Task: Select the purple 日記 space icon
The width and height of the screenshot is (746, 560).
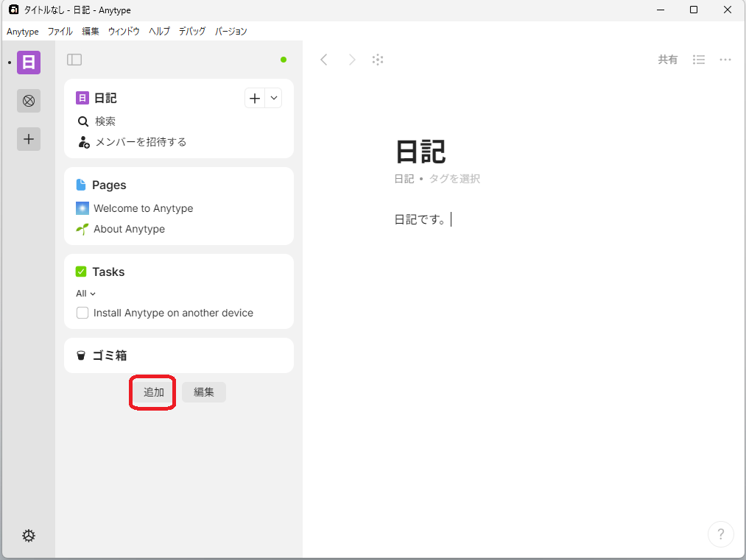Action: [29, 63]
